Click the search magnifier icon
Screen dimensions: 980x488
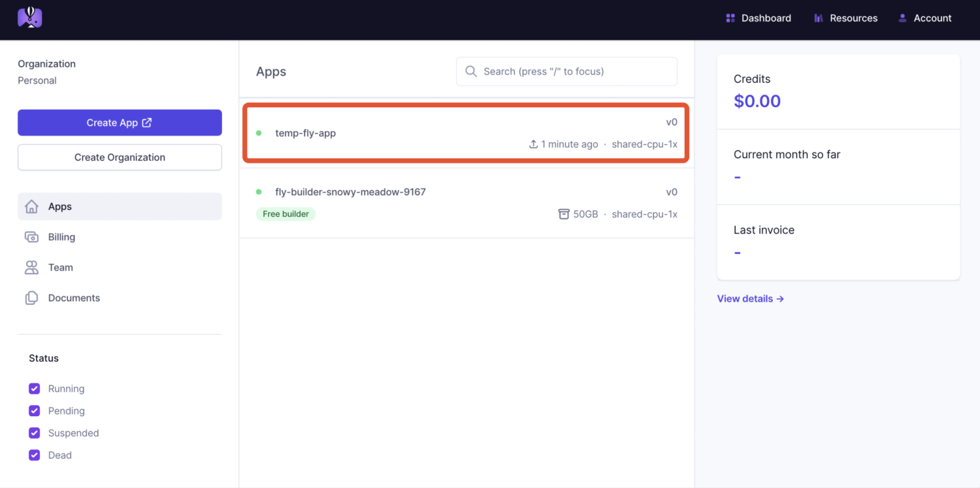pyautogui.click(x=470, y=71)
